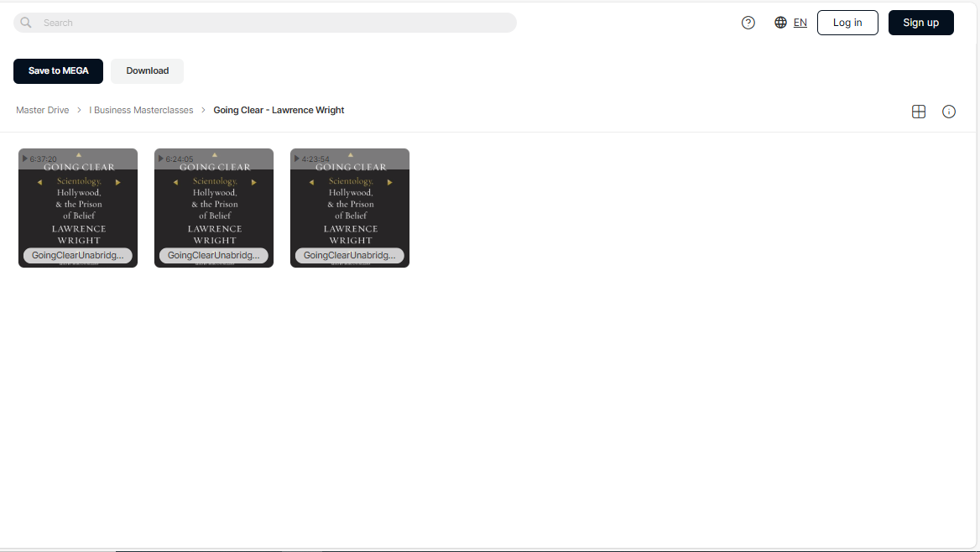This screenshot has width=980, height=552.
Task: Open the help question mark icon
Action: click(x=748, y=23)
